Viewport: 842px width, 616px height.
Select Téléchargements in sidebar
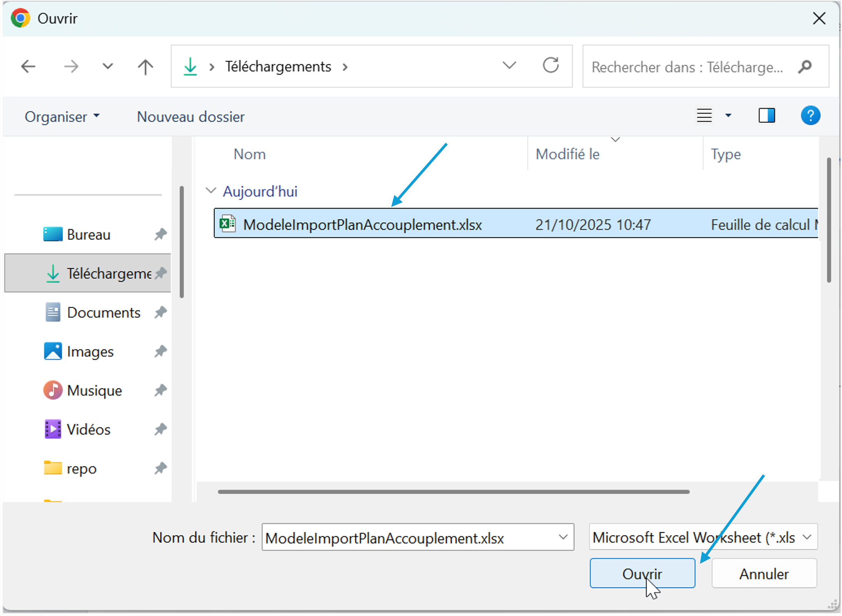pyautogui.click(x=88, y=273)
